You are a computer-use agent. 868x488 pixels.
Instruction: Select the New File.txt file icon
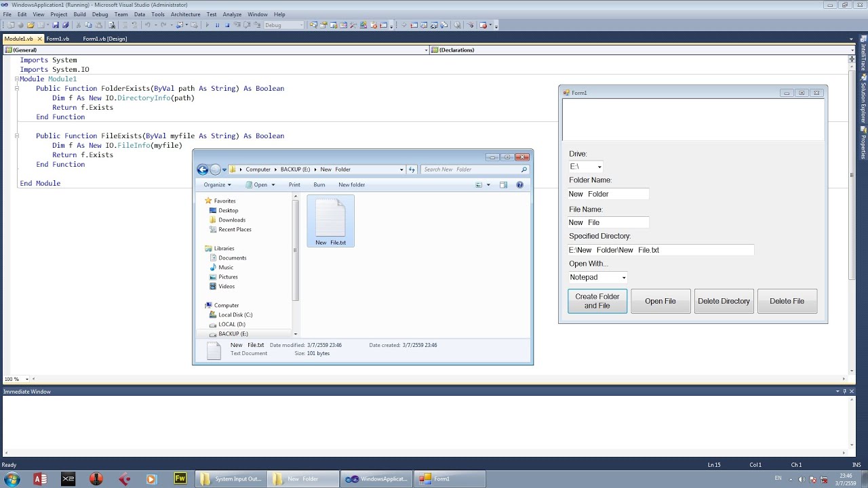pos(330,221)
